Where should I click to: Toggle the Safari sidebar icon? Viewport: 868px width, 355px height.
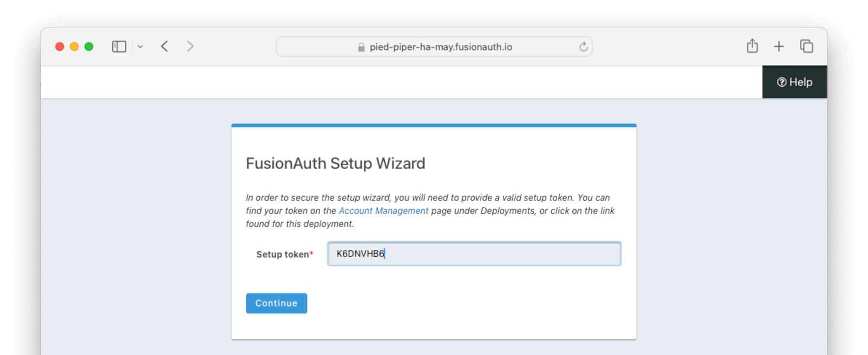pos(119,47)
